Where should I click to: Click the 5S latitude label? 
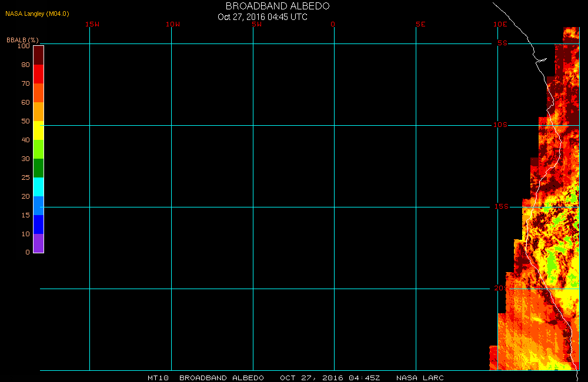point(502,43)
